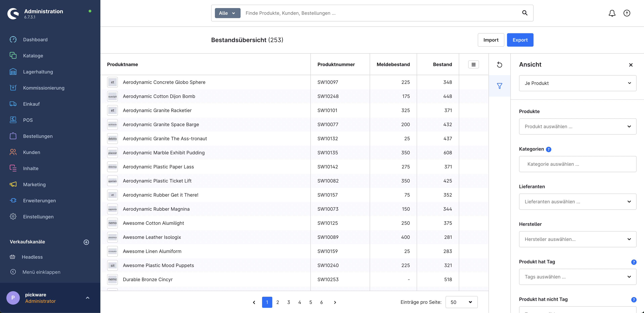The image size is (644, 313).
Task: Go to page 3 in pagination
Action: pyautogui.click(x=288, y=302)
